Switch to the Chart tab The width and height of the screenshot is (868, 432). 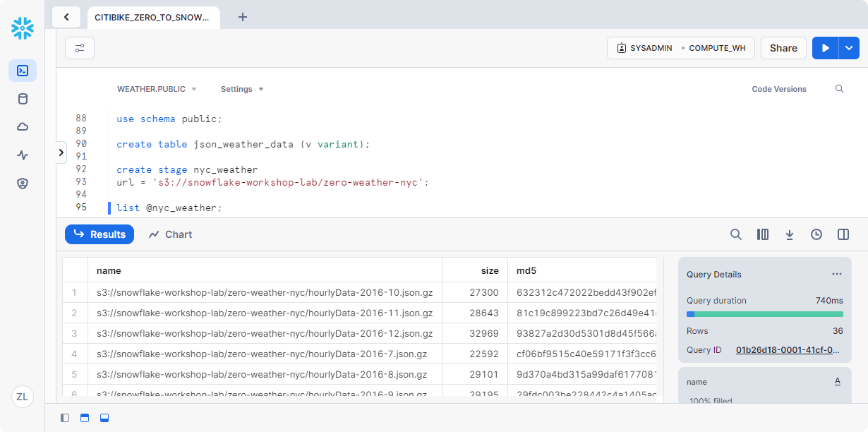(x=171, y=234)
